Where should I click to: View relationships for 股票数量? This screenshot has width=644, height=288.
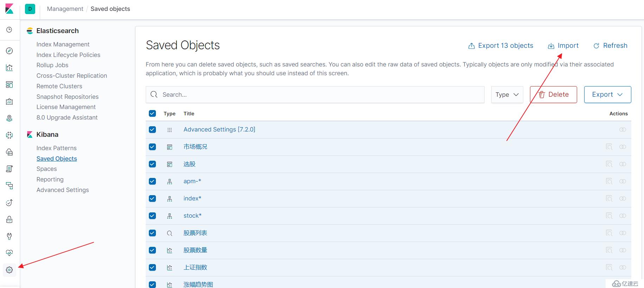coord(623,250)
